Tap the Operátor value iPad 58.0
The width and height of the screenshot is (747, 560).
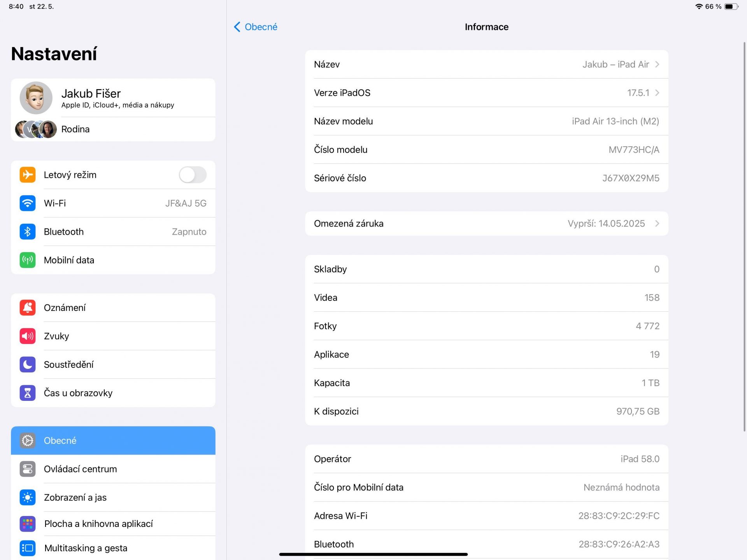click(640, 459)
